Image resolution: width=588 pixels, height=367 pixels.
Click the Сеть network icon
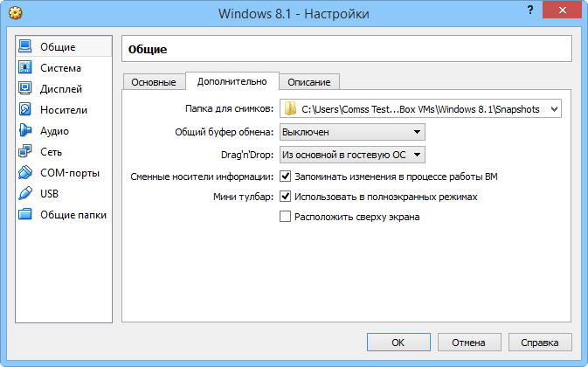click(x=25, y=151)
